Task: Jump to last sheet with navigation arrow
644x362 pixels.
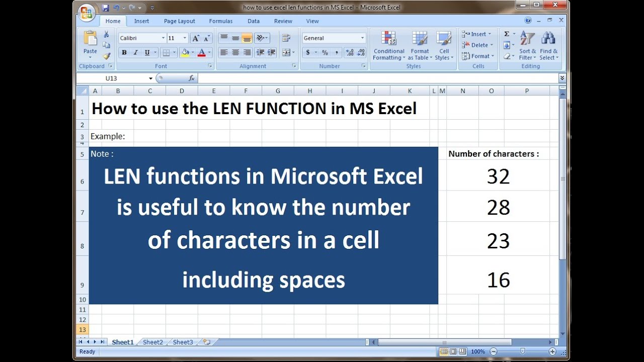Action: 103,342
